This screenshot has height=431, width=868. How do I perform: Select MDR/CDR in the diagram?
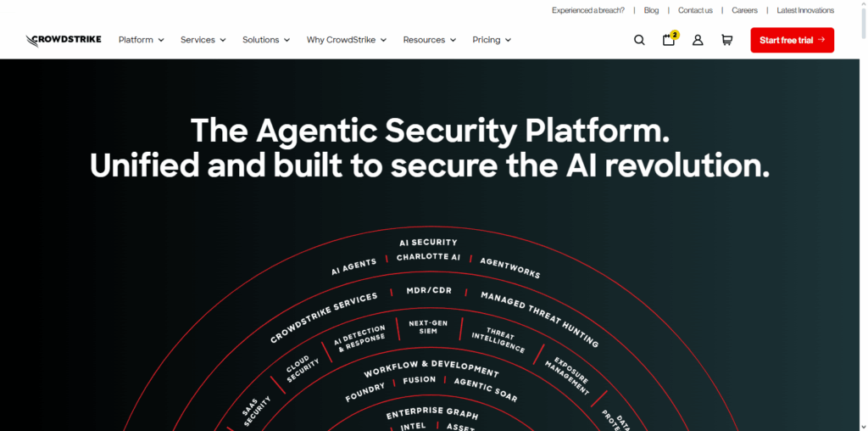pos(428,290)
